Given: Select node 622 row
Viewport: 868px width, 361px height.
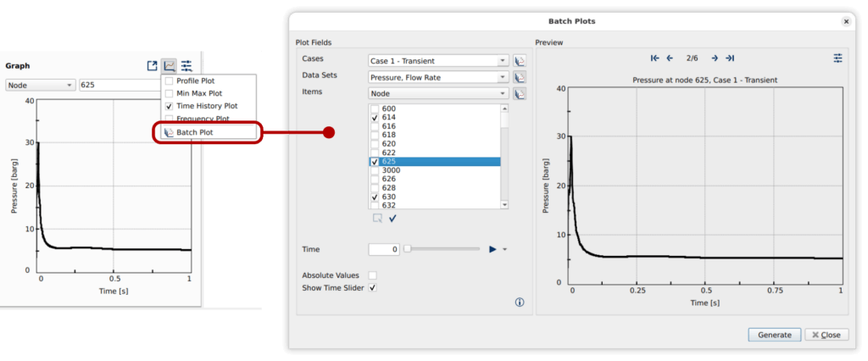Looking at the screenshot, I should 435,153.
